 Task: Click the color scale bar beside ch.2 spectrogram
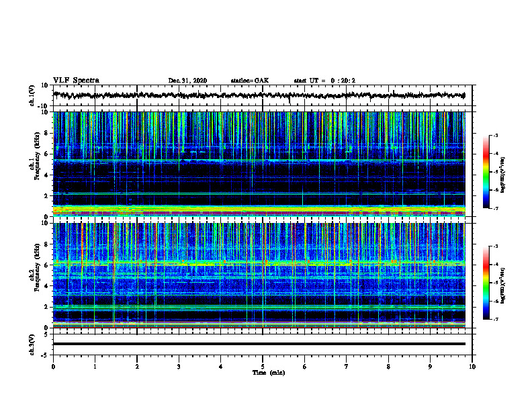coord(486,283)
